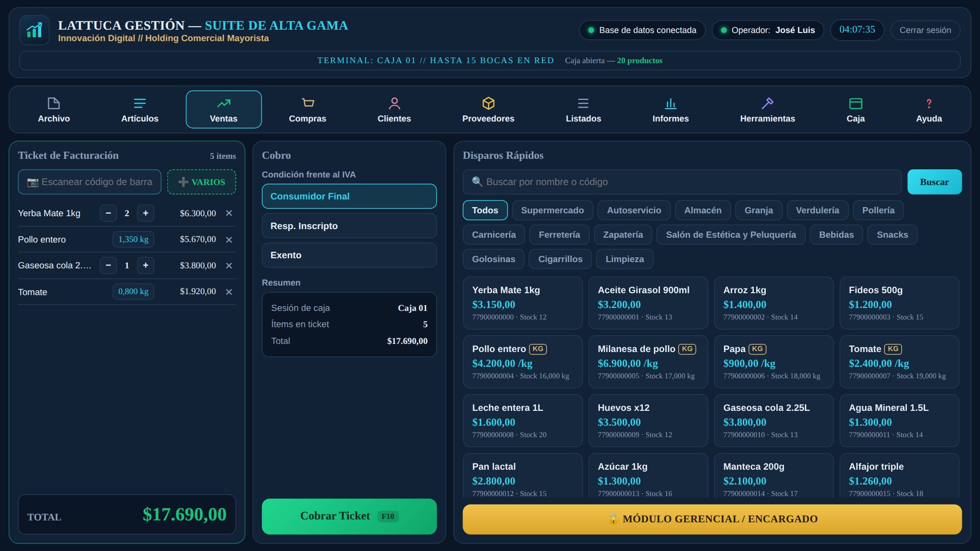Add Pan lactal product card
Viewport: 980px width, 551px height.
click(523, 475)
